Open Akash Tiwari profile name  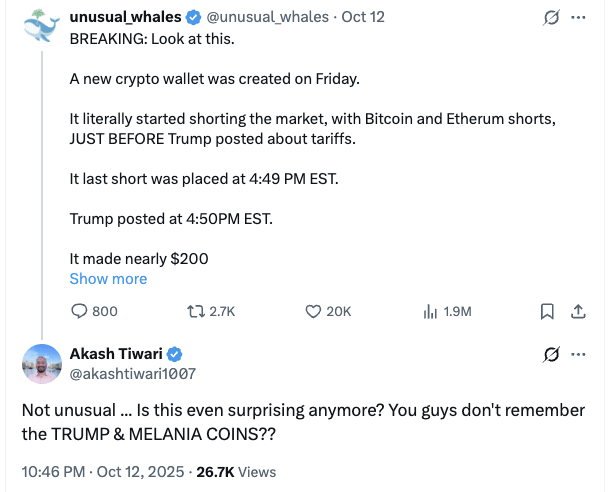(115, 354)
